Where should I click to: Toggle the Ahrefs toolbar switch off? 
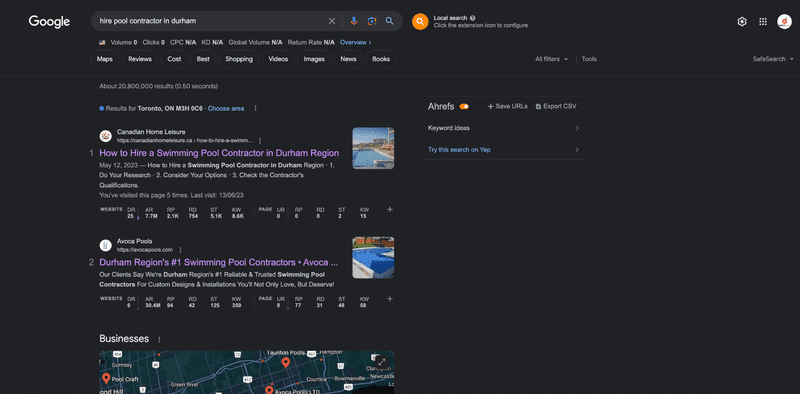point(464,106)
